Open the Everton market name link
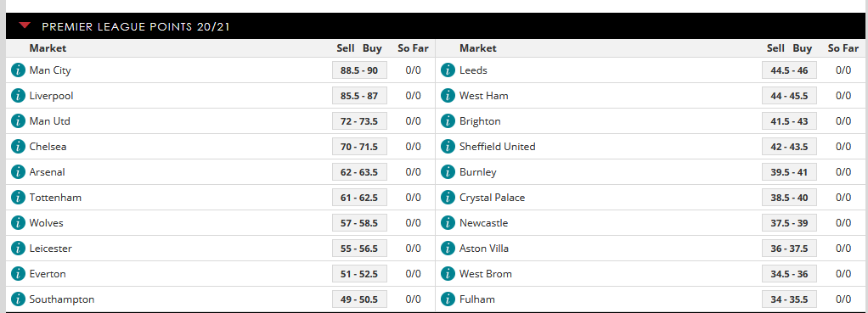The image size is (868, 313). 48,274
